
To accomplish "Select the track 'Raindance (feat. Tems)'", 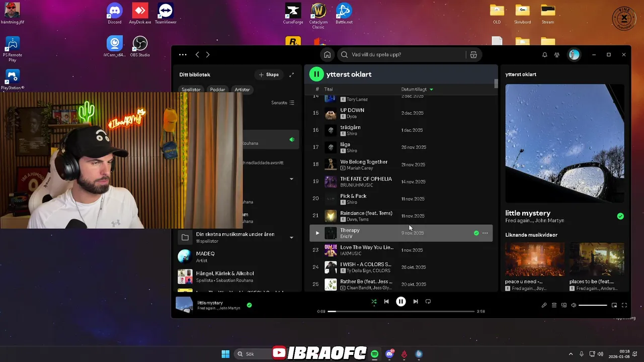I will 401,216.
